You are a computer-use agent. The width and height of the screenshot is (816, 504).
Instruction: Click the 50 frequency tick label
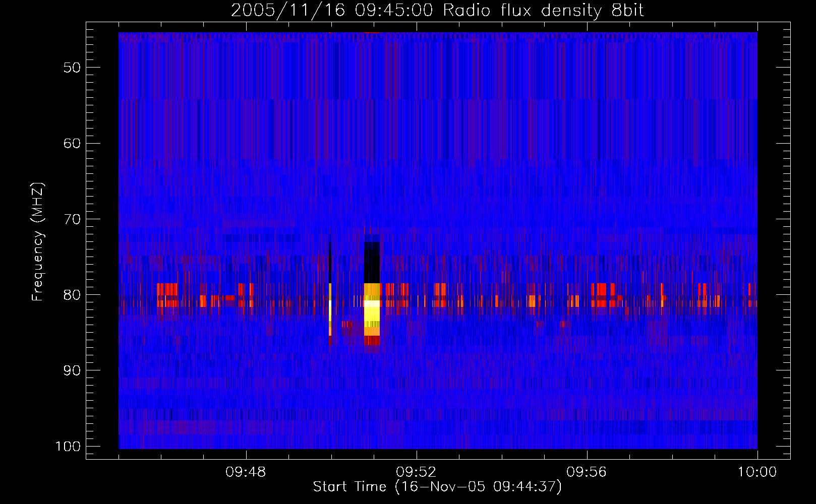tap(72, 68)
